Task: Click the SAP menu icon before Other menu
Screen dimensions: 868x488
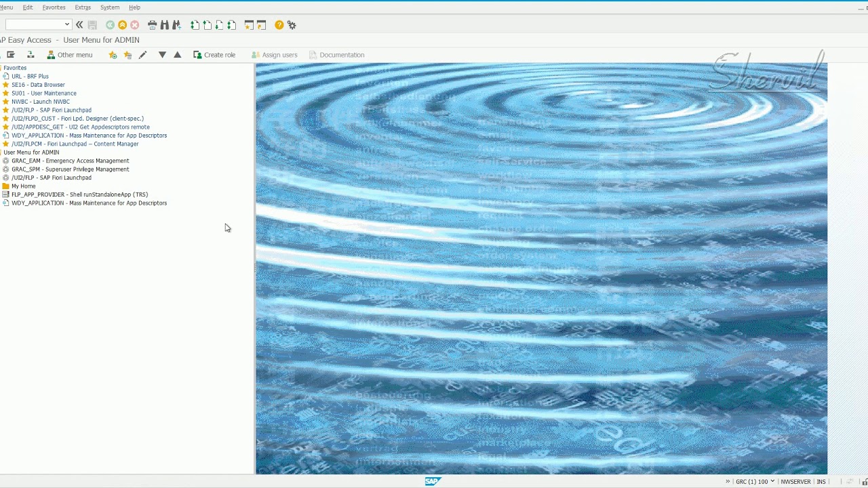Action: [11, 55]
